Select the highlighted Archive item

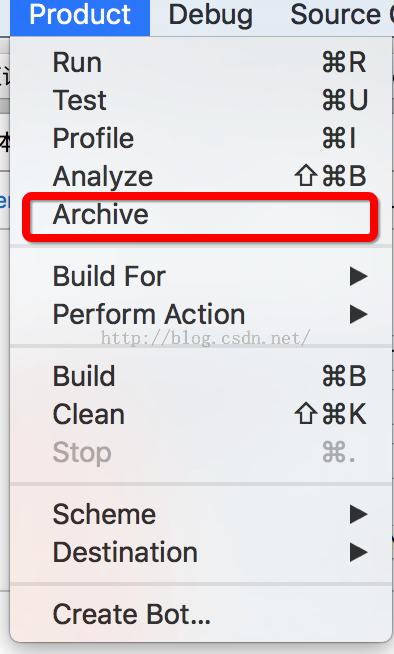pyautogui.click(x=201, y=214)
